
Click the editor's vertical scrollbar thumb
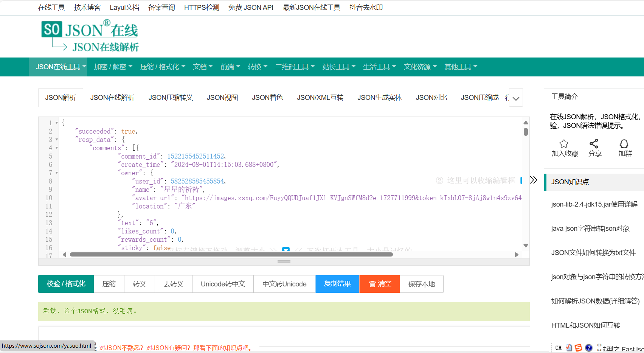point(526,132)
